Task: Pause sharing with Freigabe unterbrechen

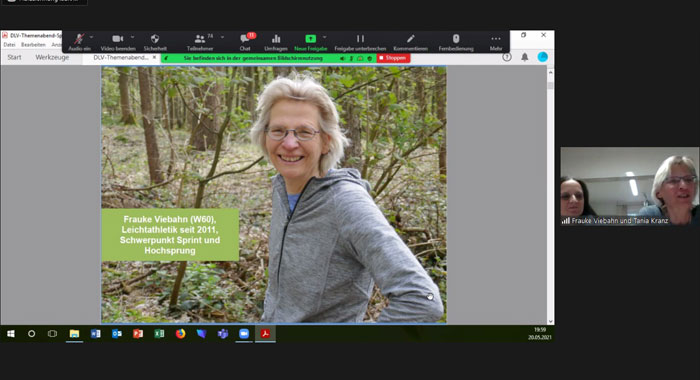Action: 360,42
